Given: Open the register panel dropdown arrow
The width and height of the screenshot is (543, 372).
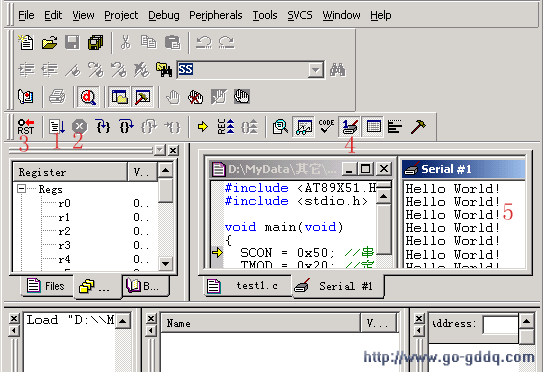Looking at the screenshot, I should coord(160,150).
